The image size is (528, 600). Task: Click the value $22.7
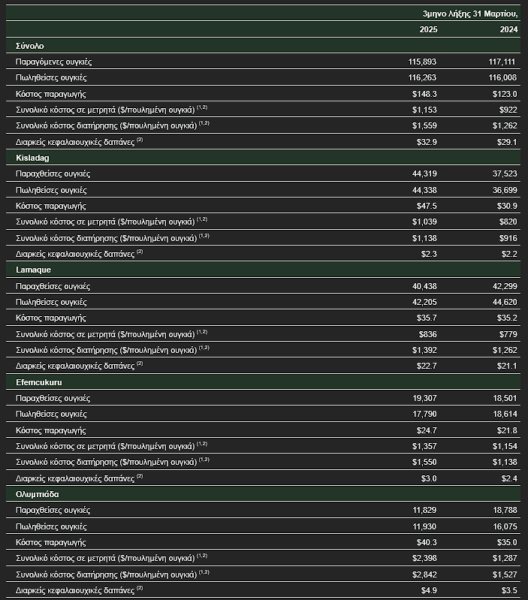pyautogui.click(x=427, y=366)
